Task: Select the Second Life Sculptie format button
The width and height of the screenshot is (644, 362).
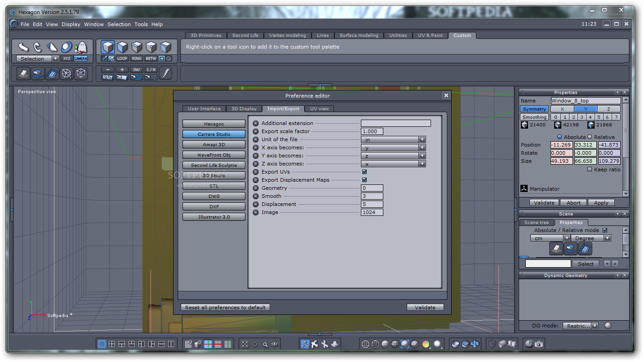Action: tap(214, 165)
